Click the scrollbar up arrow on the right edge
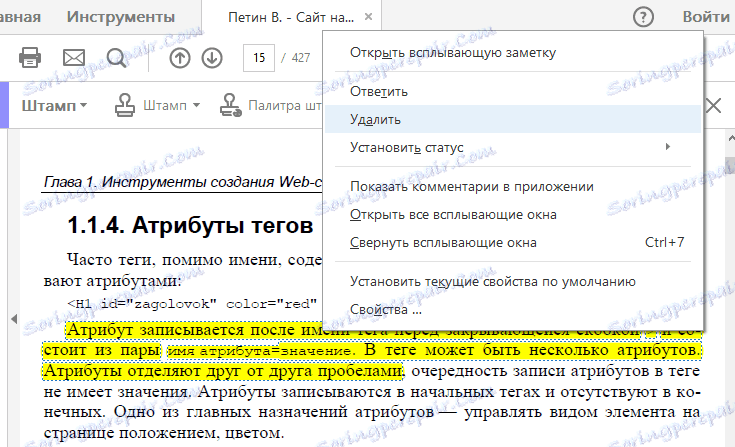The image size is (735, 447). [730, 139]
